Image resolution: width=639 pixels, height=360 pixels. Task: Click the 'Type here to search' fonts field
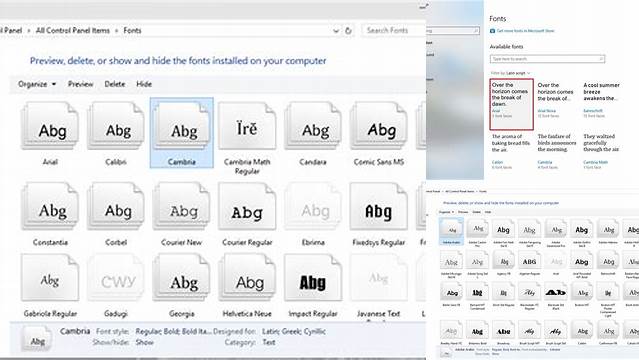pyautogui.click(x=547, y=59)
